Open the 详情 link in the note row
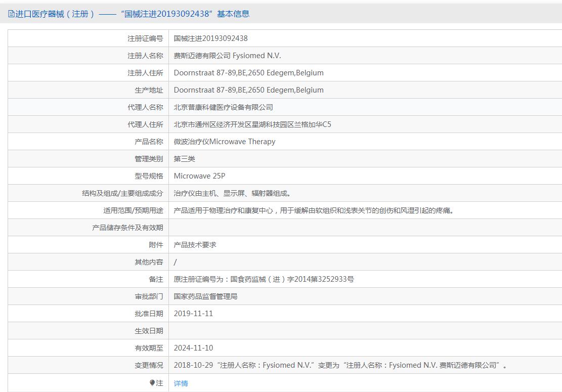 pos(181,383)
